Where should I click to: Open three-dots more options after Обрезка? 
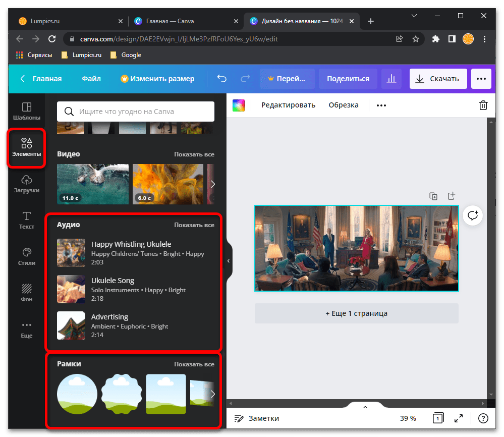pos(381,105)
